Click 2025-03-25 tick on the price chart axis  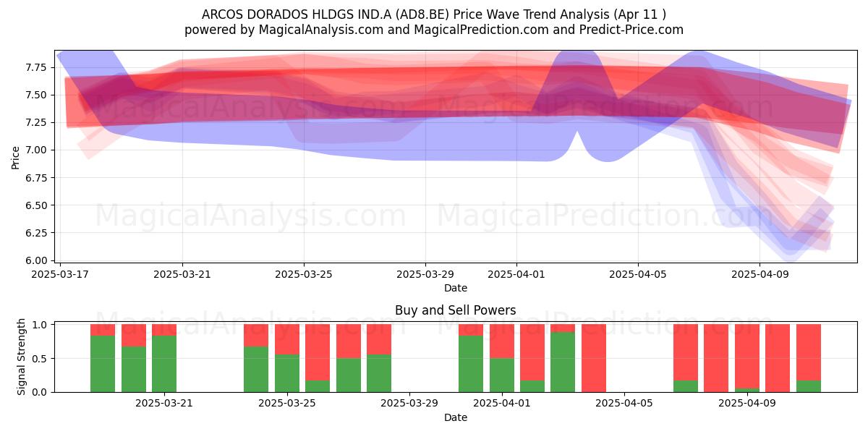click(x=304, y=274)
